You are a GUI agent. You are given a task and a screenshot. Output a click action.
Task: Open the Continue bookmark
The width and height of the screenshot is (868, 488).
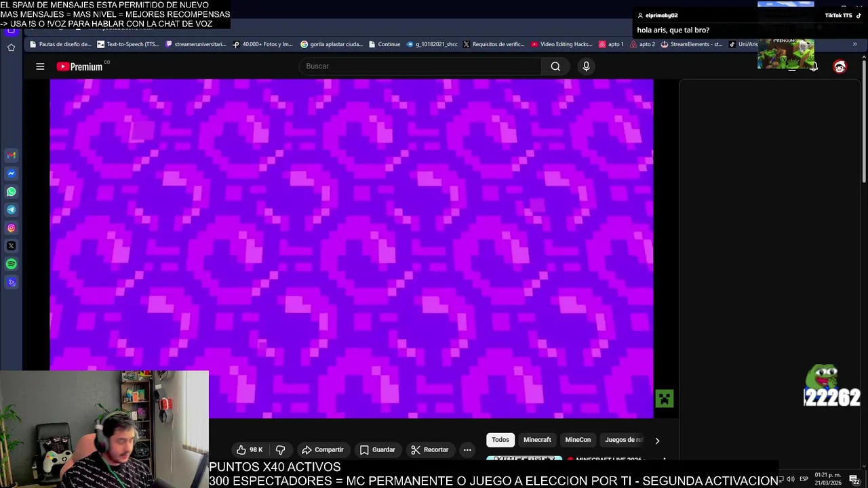coord(384,44)
